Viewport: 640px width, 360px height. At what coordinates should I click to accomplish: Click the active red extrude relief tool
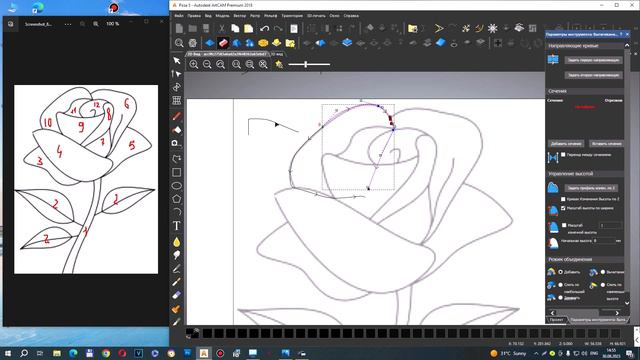(x=223, y=42)
